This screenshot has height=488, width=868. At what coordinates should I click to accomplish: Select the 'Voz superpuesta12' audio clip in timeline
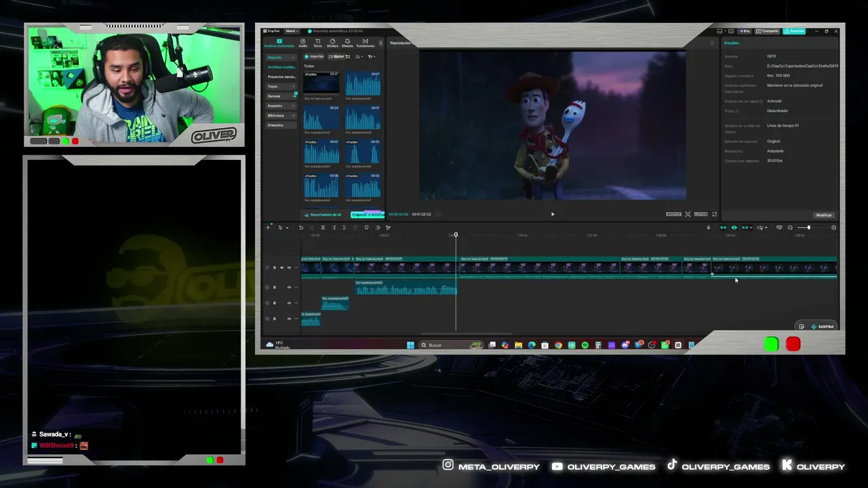pos(406,289)
